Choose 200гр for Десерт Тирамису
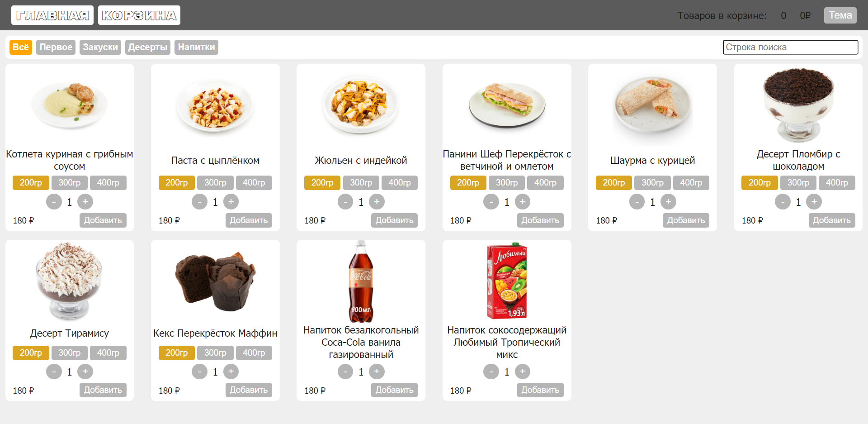Viewport: 868px width, 424px height. (30, 353)
